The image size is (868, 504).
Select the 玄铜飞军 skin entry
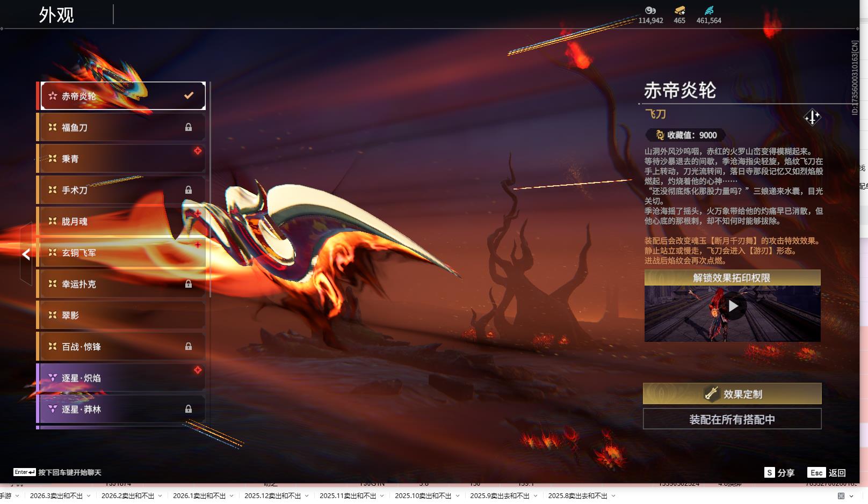point(123,252)
